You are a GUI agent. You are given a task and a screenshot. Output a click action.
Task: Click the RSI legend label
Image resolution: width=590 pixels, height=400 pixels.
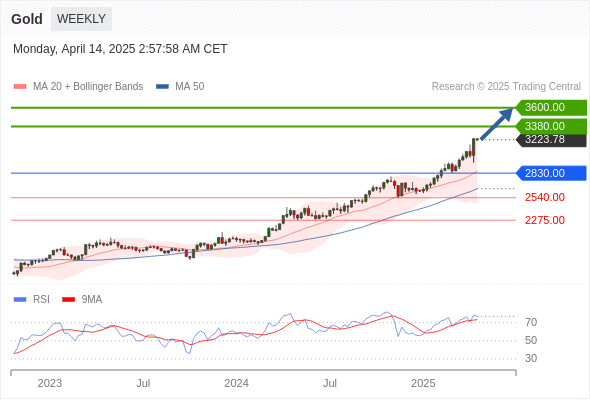41,300
